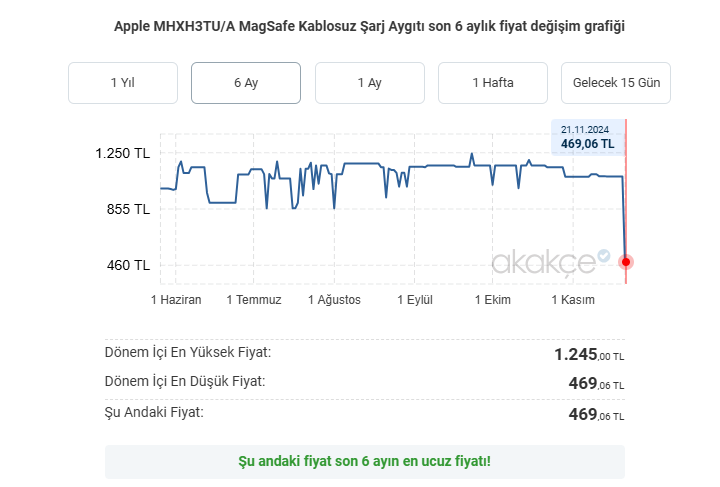720x487 pixels.
Task: Click the highest price value 1.245,00 TL
Action: point(589,354)
